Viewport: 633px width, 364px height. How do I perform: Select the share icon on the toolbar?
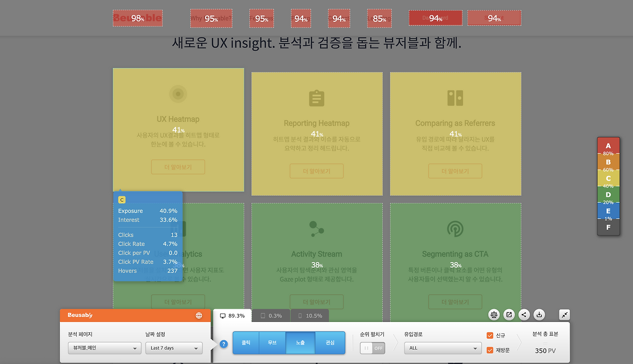pyautogui.click(x=524, y=315)
